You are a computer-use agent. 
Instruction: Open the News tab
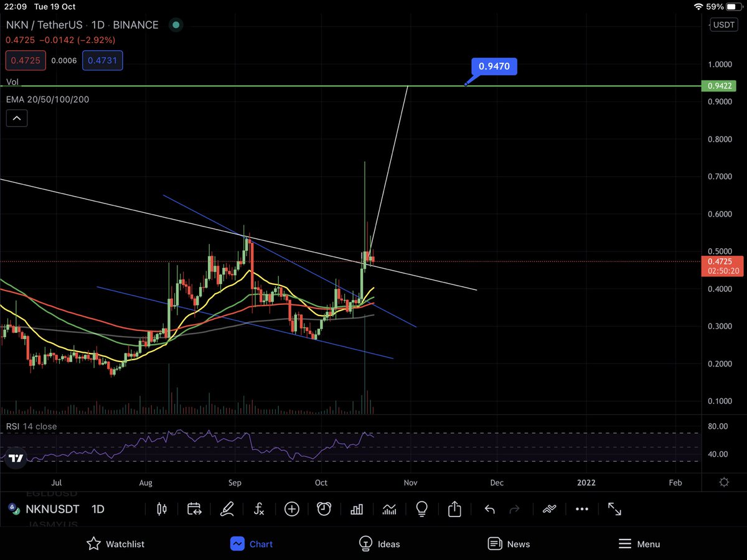(x=509, y=544)
